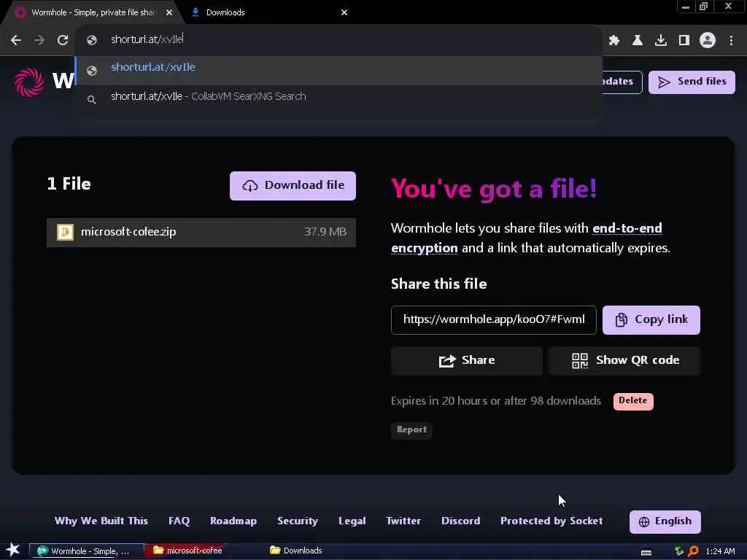Image resolution: width=747 pixels, height=560 pixels.
Task: Open the extensions puzzle icon
Action: point(614,41)
